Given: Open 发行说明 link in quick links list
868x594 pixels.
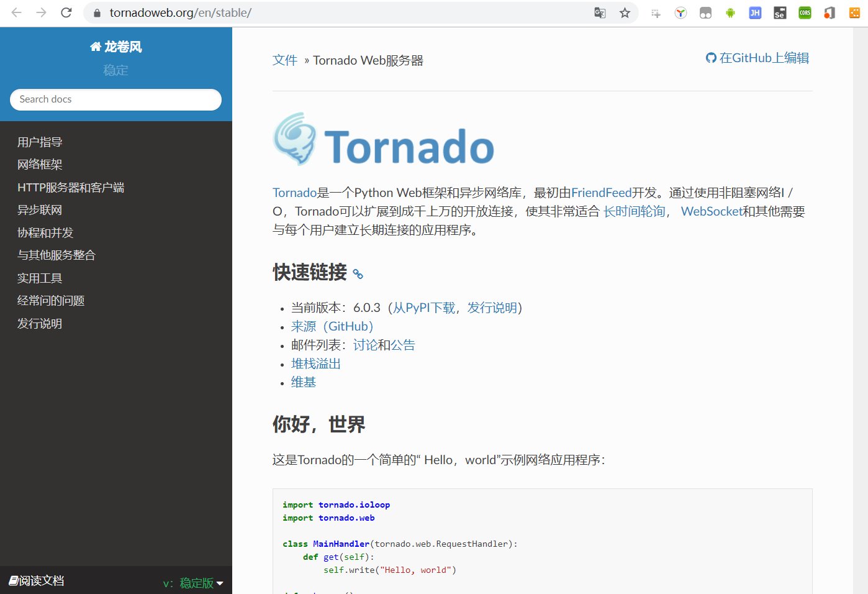Looking at the screenshot, I should point(492,308).
